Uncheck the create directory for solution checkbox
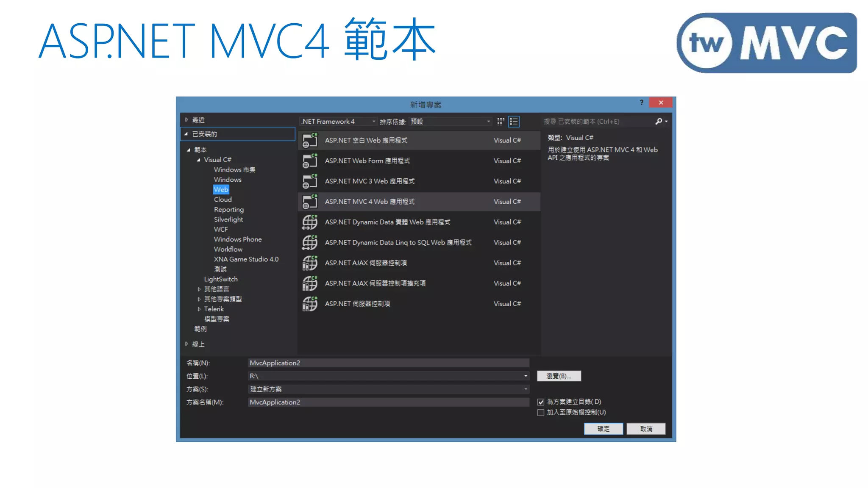868x488 pixels. [541, 402]
